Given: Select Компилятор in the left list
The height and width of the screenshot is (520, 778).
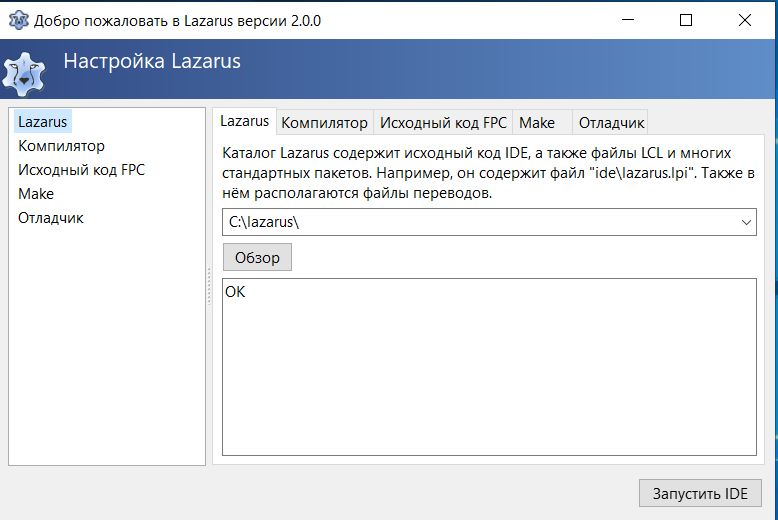Looking at the screenshot, I should [62, 146].
